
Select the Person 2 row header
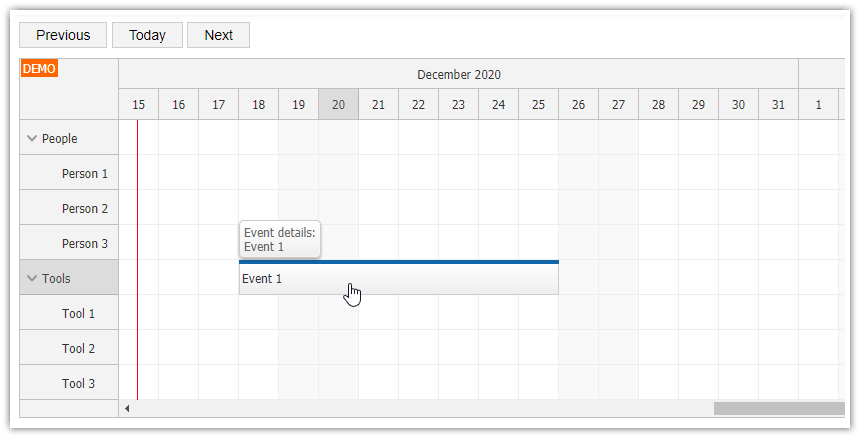pyautogui.click(x=85, y=209)
